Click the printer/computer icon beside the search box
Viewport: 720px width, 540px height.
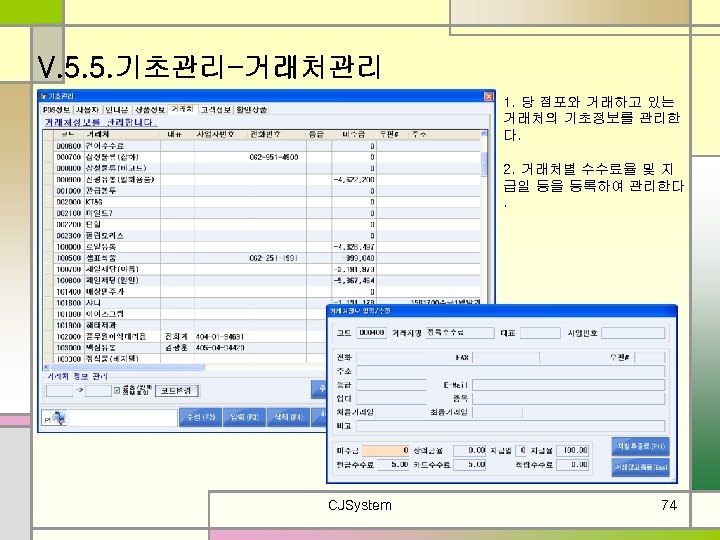coord(55,418)
